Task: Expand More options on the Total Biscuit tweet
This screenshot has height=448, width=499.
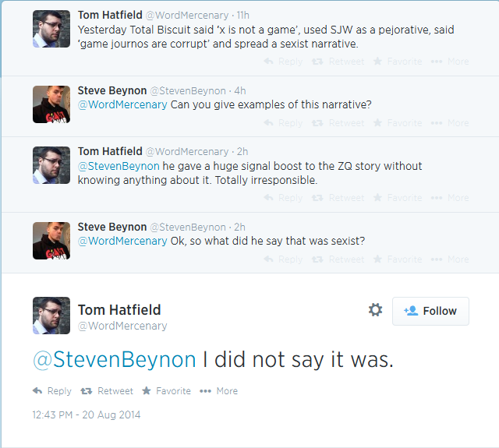Action: click(x=450, y=62)
